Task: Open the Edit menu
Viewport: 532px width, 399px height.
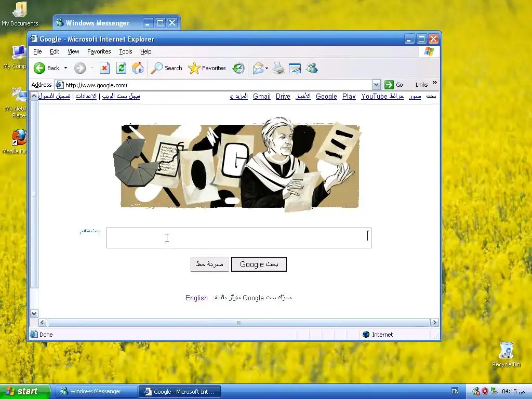Action: [x=54, y=51]
